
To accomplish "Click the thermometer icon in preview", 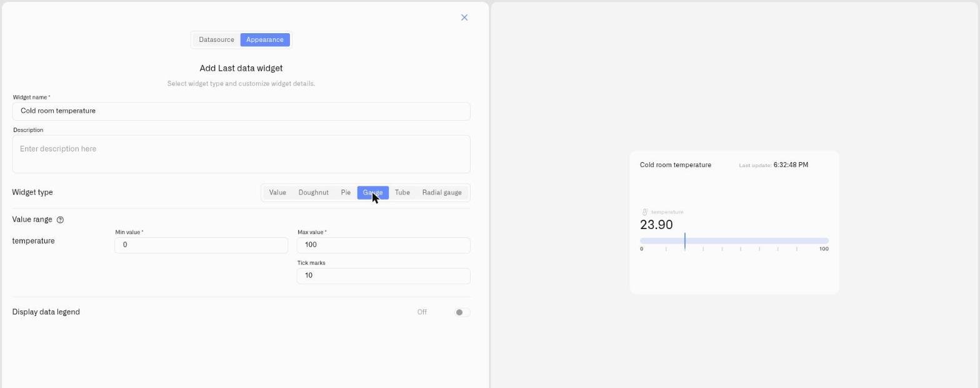I will pyautogui.click(x=645, y=212).
